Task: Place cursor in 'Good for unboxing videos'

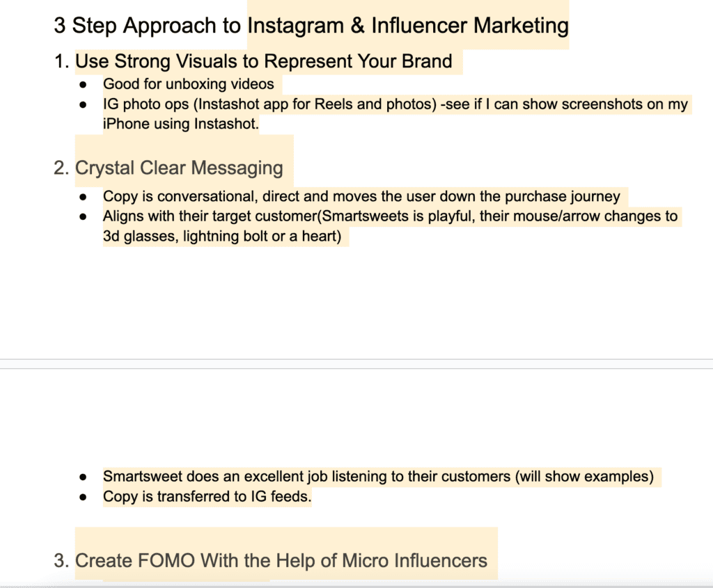Action: (x=188, y=84)
